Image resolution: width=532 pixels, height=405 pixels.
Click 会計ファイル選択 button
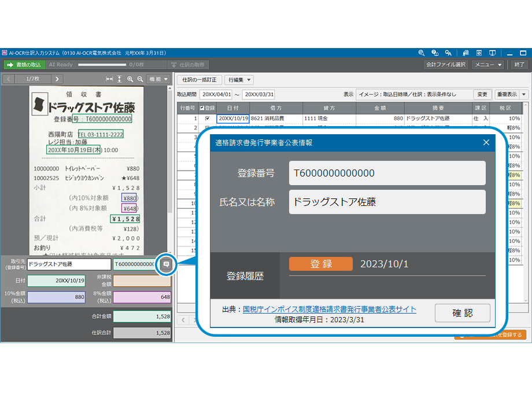click(x=446, y=64)
